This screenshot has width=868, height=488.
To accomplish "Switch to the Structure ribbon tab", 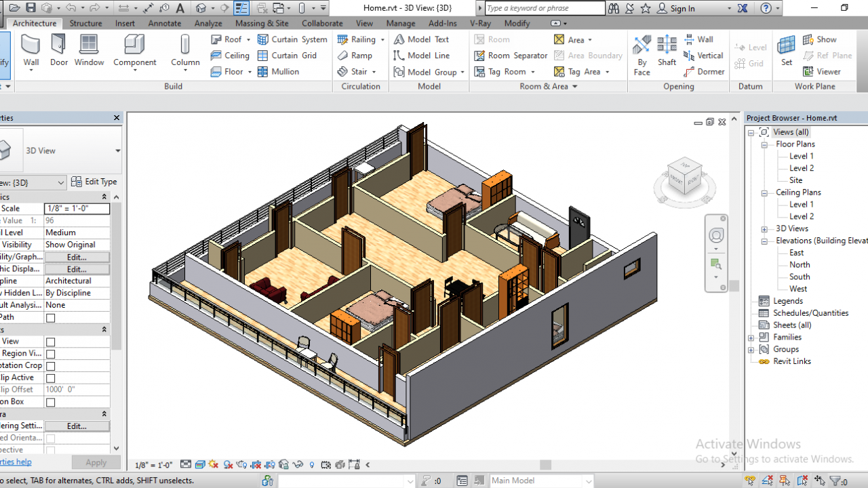I will coord(85,23).
